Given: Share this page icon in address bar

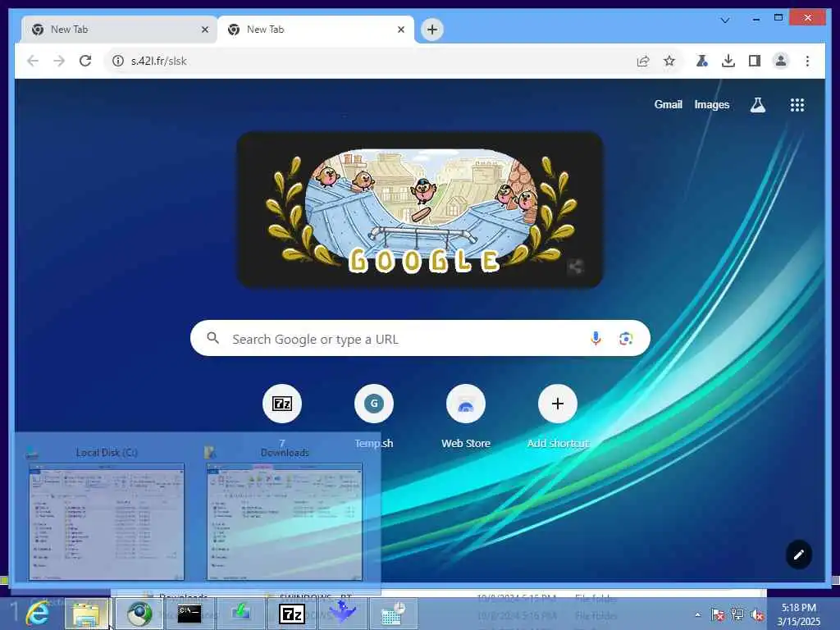Looking at the screenshot, I should (x=643, y=61).
